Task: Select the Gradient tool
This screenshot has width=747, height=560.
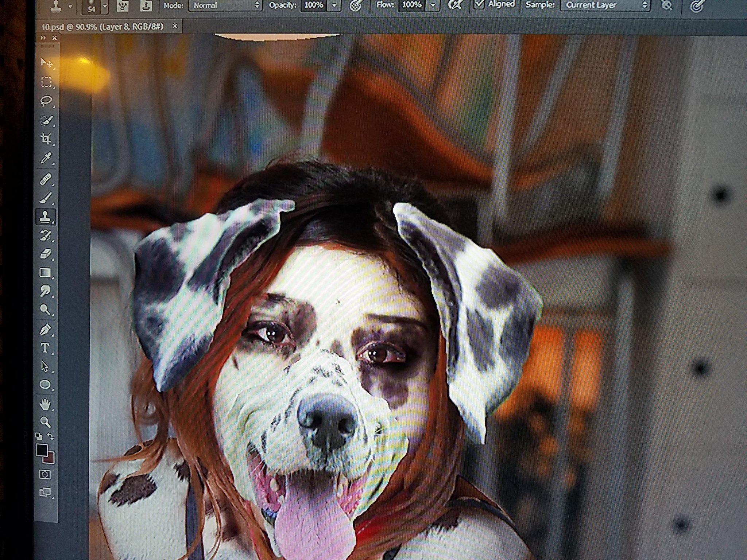Action: [46, 272]
